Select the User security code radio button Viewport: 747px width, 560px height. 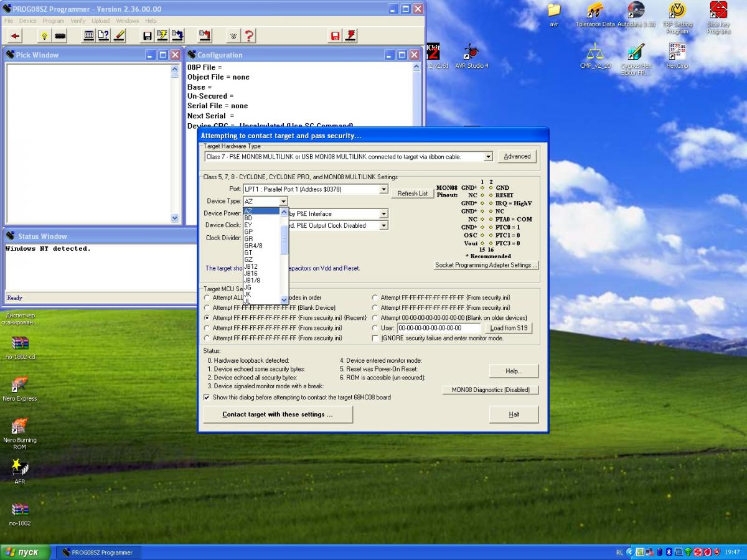click(x=375, y=327)
